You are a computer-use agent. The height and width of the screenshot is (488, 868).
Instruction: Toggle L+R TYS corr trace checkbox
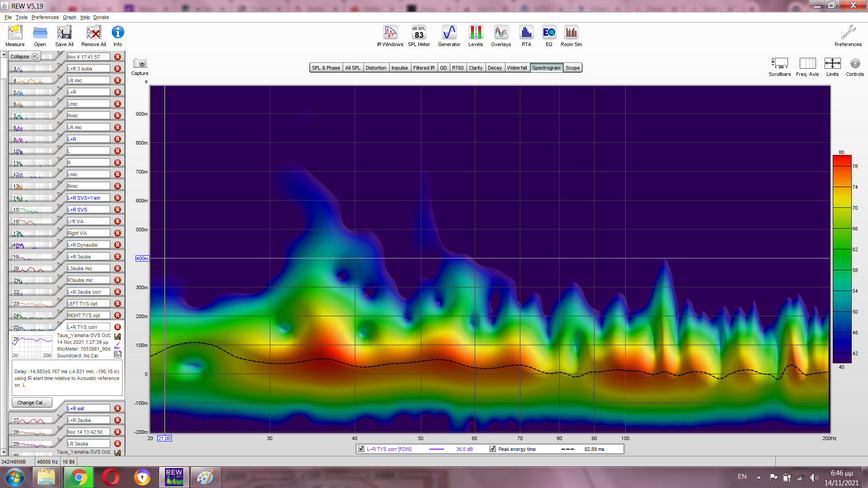(x=361, y=449)
